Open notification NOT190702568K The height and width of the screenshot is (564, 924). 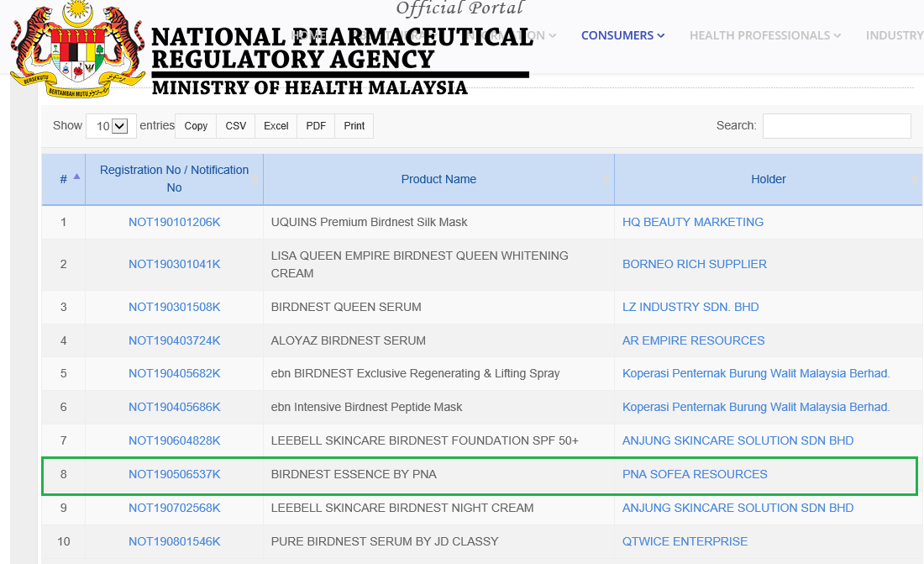pos(175,509)
